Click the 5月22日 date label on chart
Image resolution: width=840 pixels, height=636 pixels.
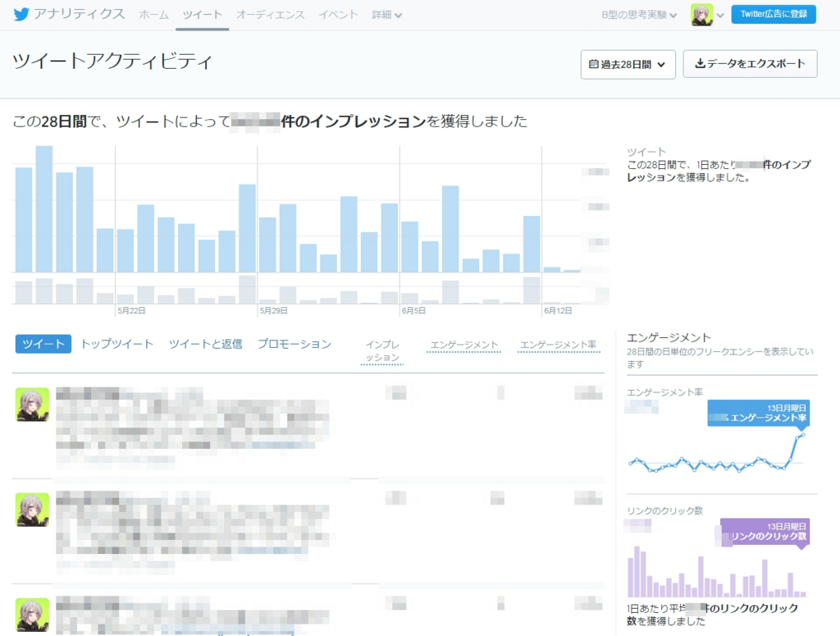(131, 311)
